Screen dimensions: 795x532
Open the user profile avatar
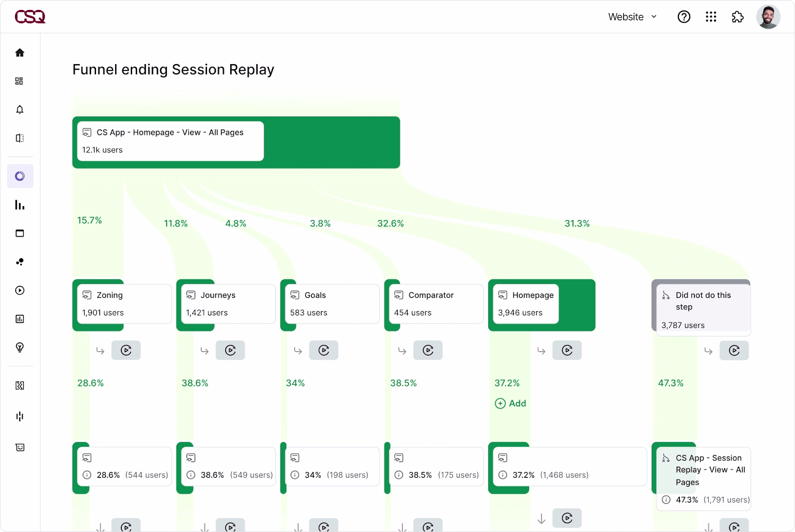pos(768,17)
